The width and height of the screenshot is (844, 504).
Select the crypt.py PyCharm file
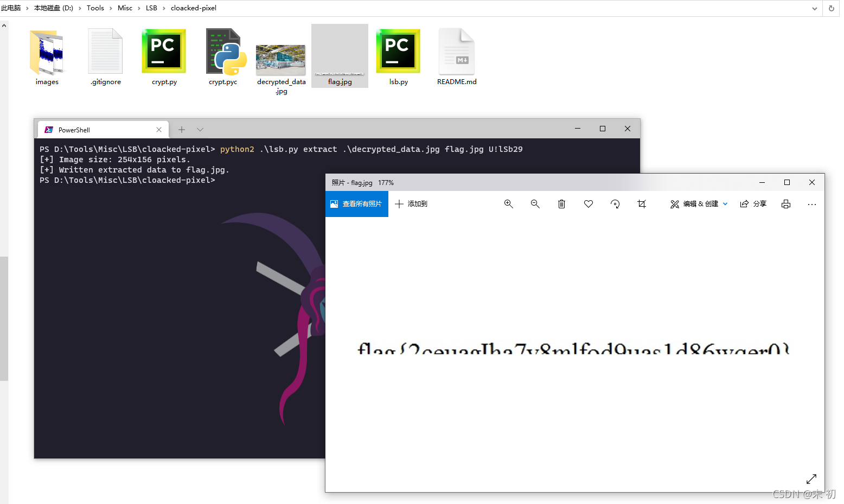pos(164,57)
